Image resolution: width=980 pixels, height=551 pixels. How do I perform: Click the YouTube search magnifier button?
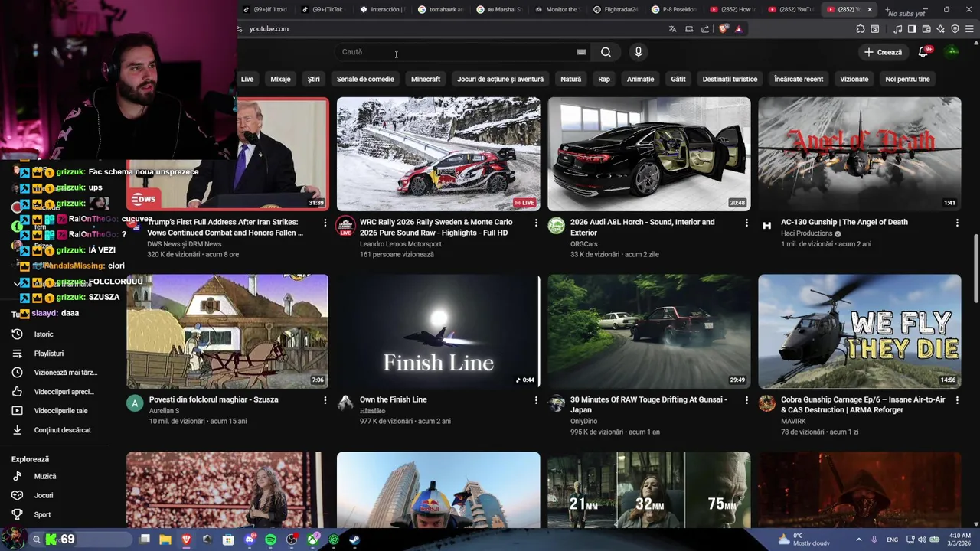(606, 52)
